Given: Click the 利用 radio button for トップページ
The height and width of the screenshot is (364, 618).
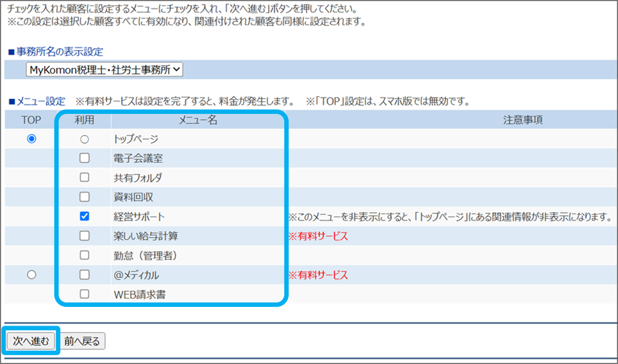Looking at the screenshot, I should click(84, 139).
